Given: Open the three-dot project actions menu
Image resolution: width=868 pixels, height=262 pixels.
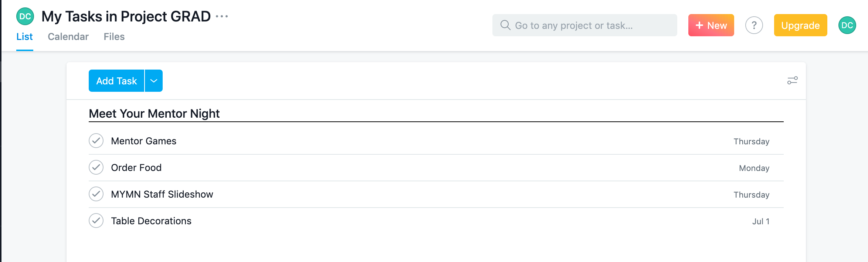Looking at the screenshot, I should pos(222,16).
